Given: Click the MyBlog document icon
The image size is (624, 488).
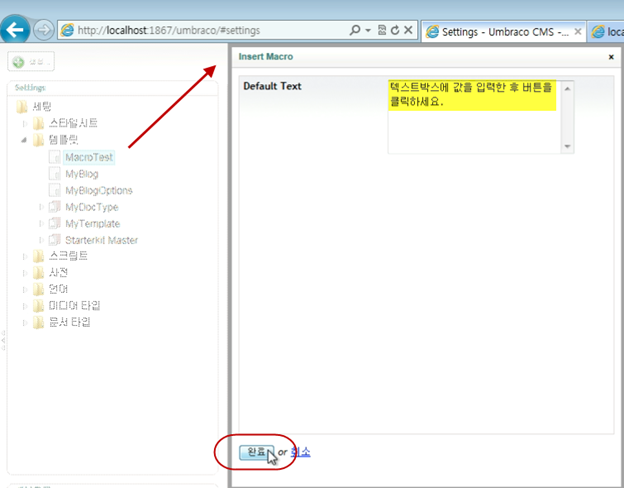Looking at the screenshot, I should 55,174.
